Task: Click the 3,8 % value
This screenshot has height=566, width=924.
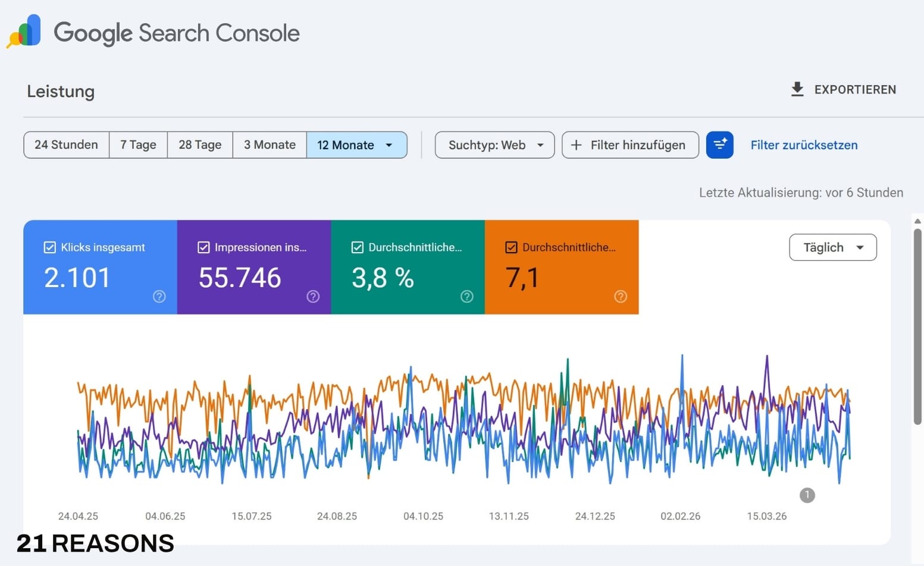Action: 383,278
